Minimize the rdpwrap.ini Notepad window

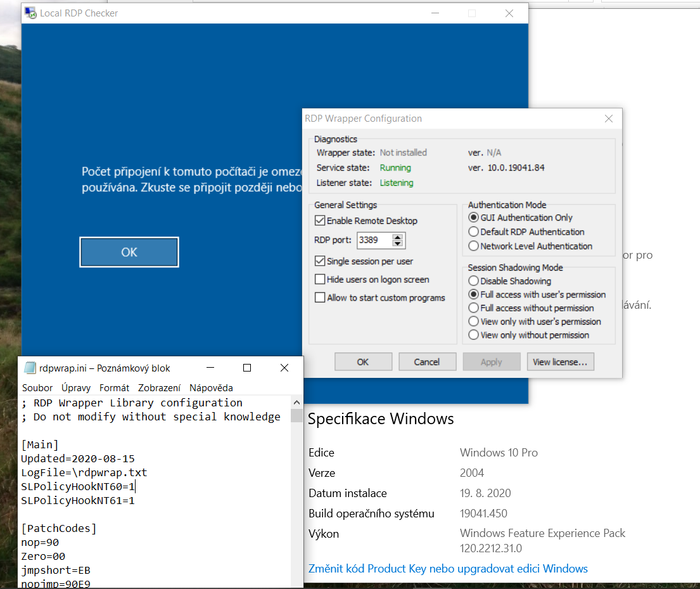210,368
